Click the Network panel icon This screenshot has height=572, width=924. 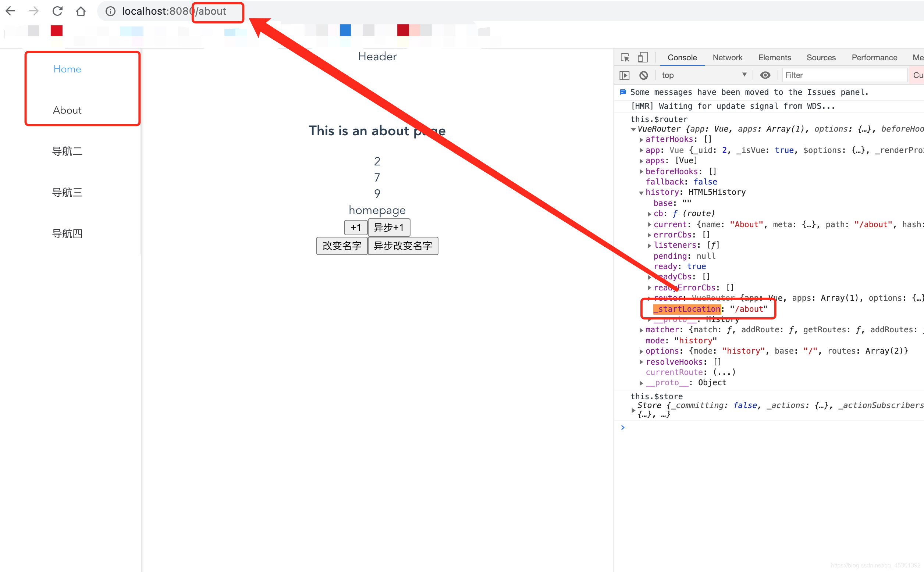coord(727,57)
